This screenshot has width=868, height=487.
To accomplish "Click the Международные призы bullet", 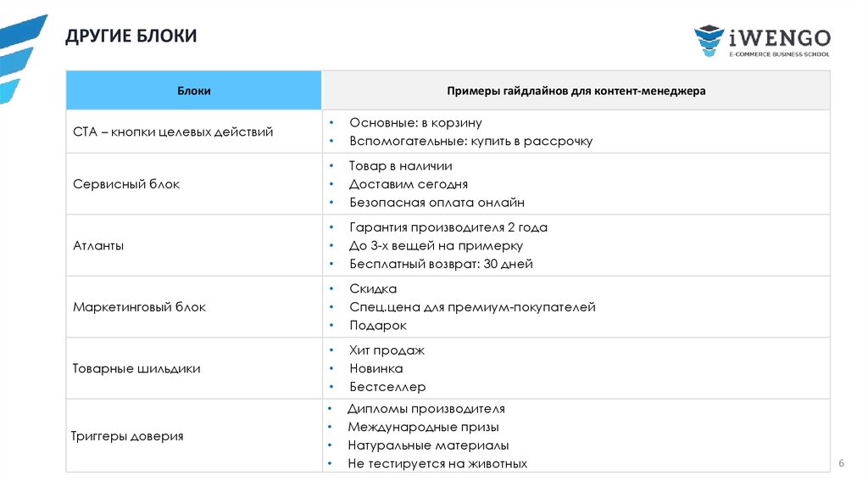I will coord(423,427).
